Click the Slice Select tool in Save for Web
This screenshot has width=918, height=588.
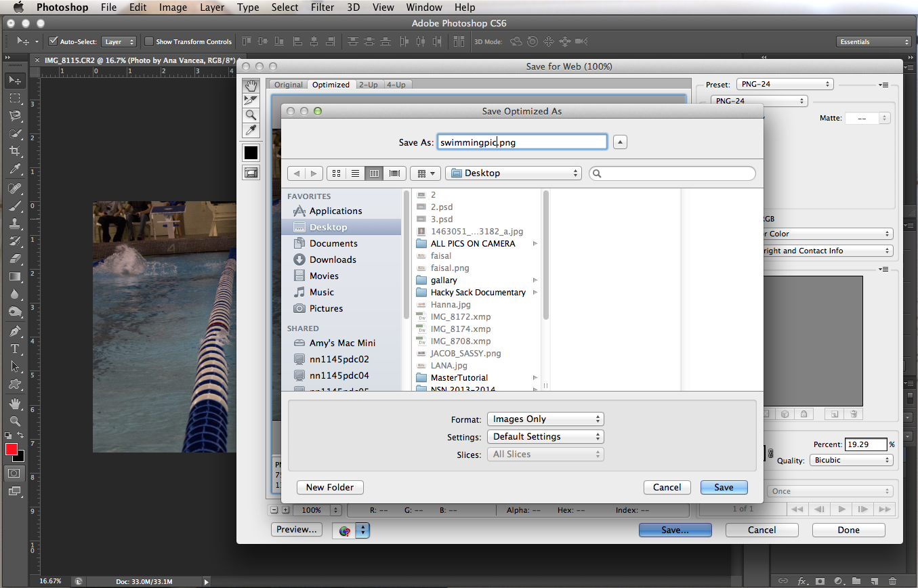251,100
